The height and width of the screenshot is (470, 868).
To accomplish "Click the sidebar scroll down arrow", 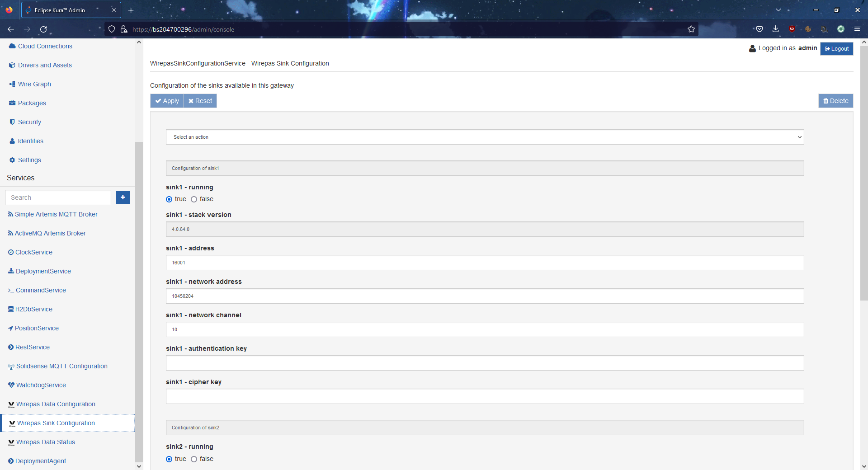I will [x=139, y=466].
